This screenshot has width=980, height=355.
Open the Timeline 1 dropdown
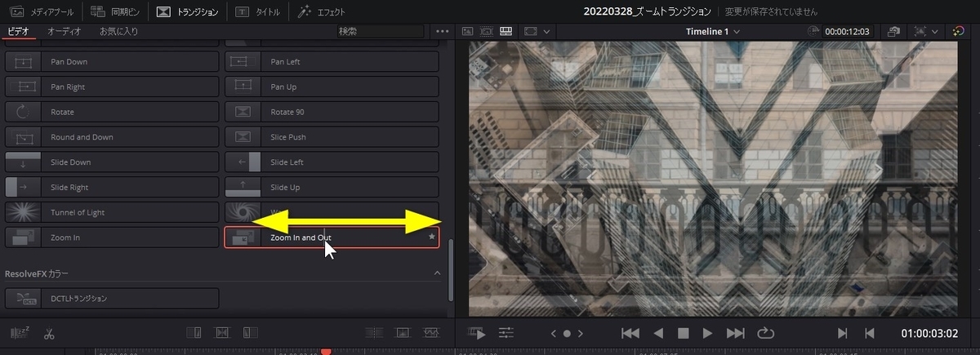[x=714, y=31]
